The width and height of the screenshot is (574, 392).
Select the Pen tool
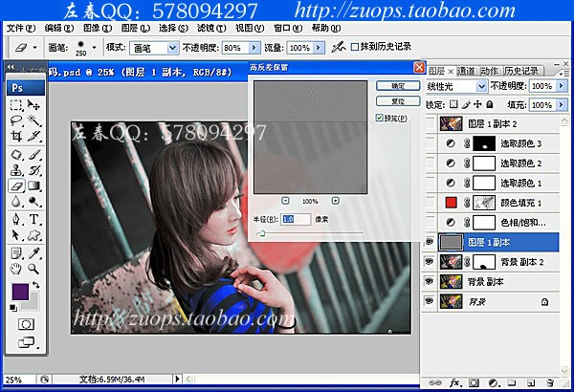click(15, 219)
